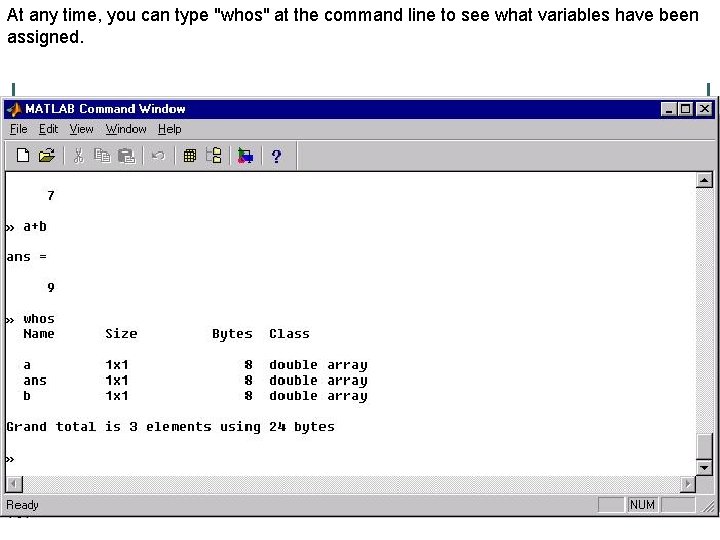This screenshot has height=540, width=720.
Task: Click the 'Size' column header
Action: [121, 334]
